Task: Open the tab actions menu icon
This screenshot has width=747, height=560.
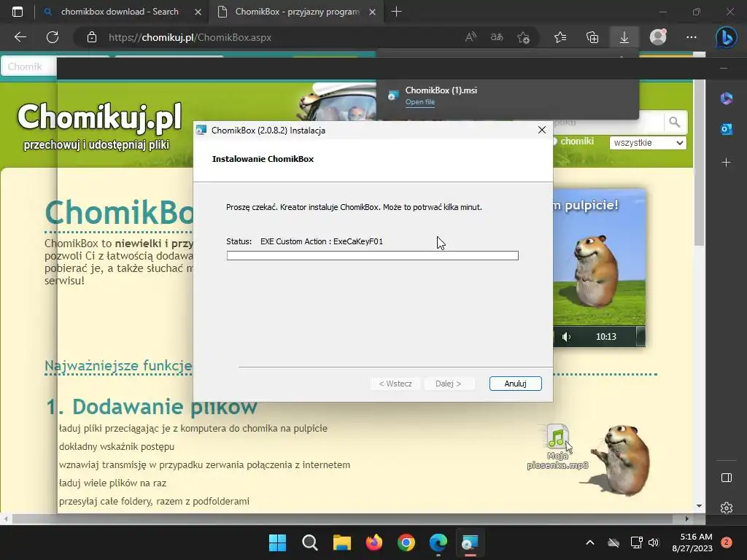Action: [x=18, y=12]
